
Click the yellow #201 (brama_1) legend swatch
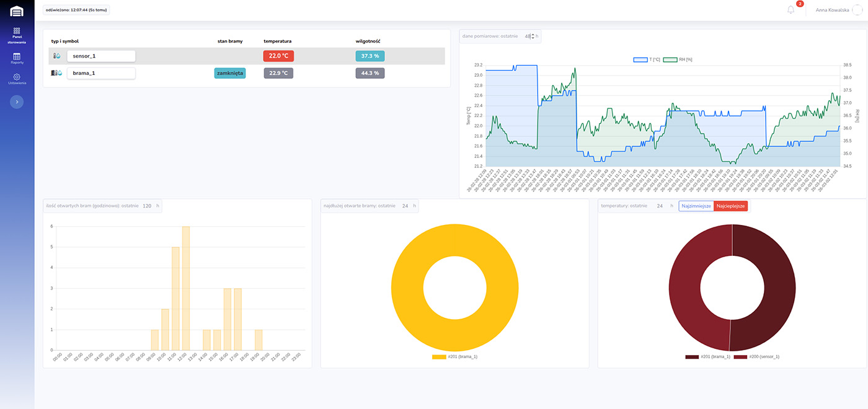coord(439,357)
